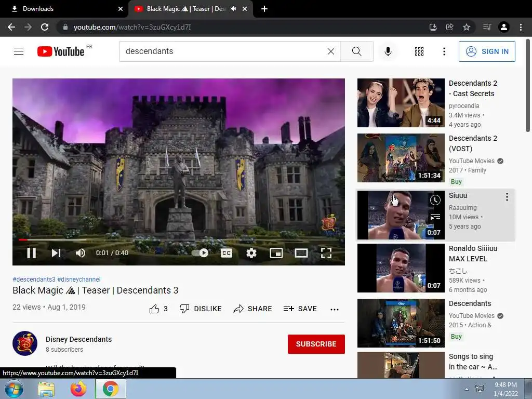This screenshot has height=399, width=532.
Task: Reload the current page
Action: click(x=45, y=27)
